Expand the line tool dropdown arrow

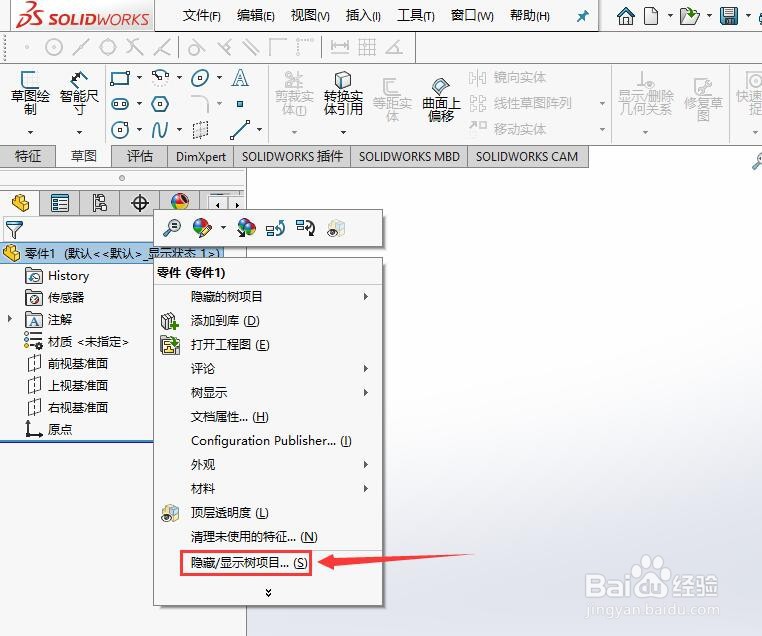(260, 130)
